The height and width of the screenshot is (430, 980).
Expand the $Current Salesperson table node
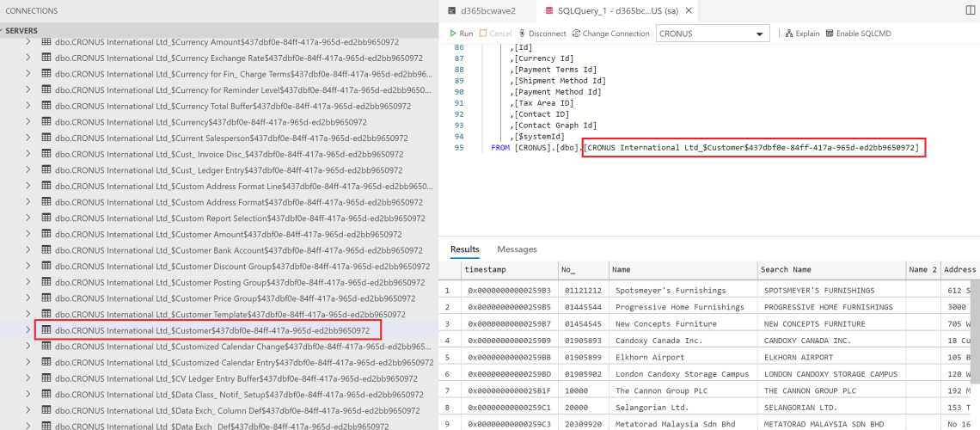pyautogui.click(x=28, y=138)
